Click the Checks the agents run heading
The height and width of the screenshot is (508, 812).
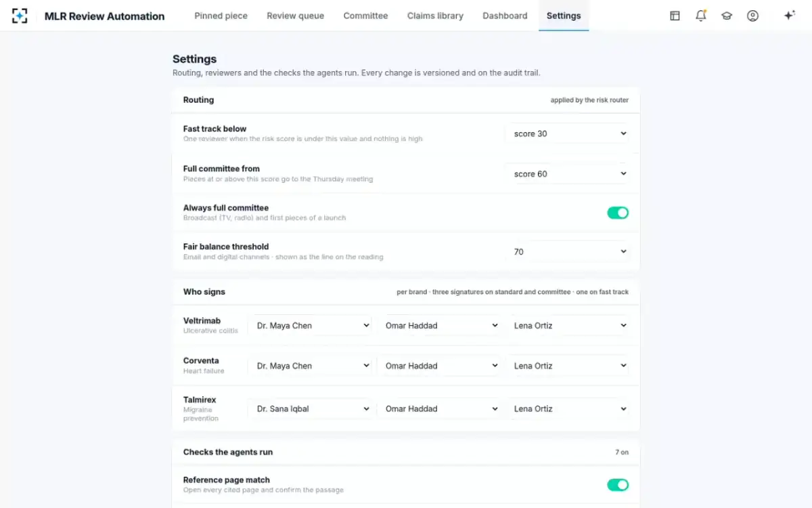pos(228,452)
